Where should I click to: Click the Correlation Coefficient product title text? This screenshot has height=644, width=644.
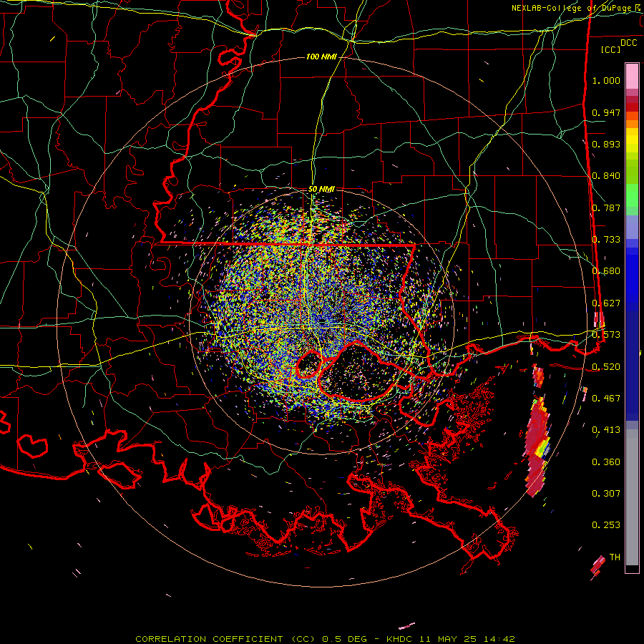point(225,639)
